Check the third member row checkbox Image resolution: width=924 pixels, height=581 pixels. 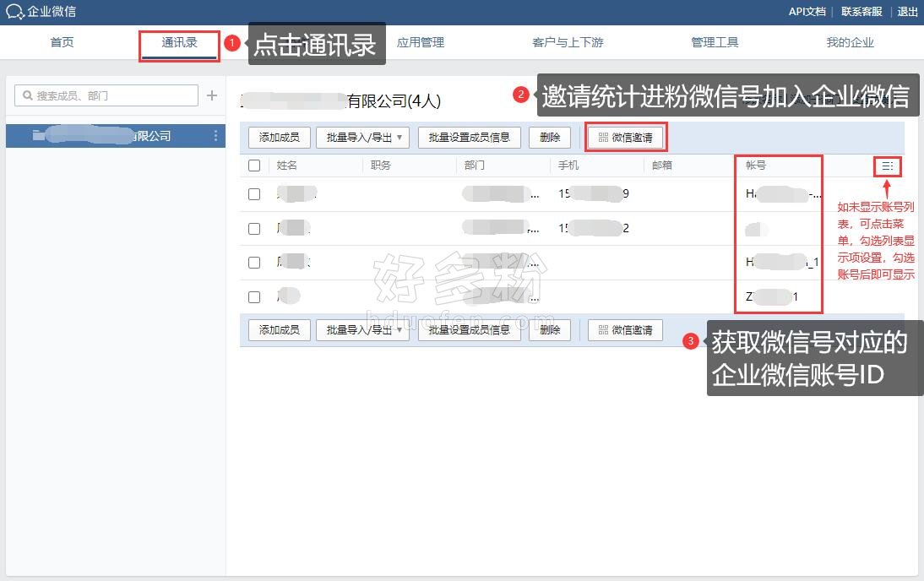pyautogui.click(x=254, y=263)
